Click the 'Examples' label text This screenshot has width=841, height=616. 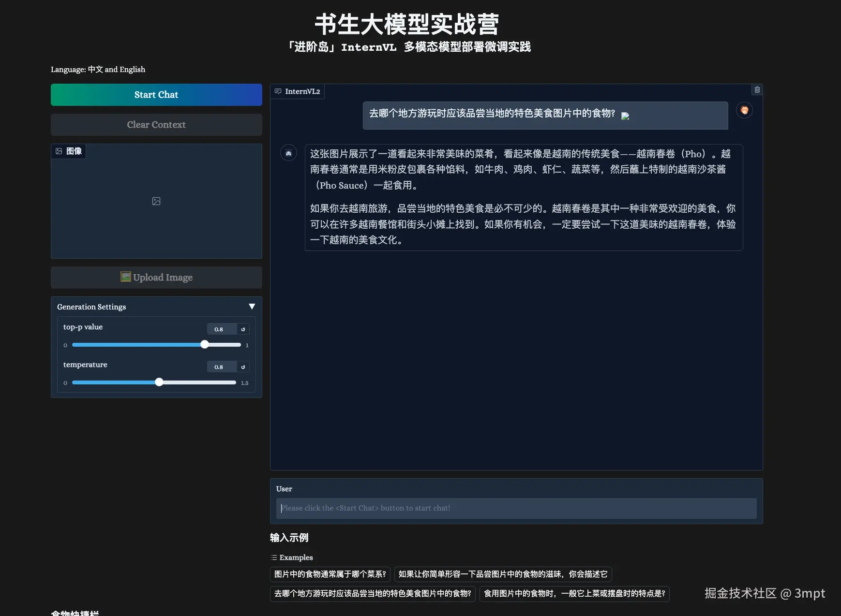(x=296, y=557)
